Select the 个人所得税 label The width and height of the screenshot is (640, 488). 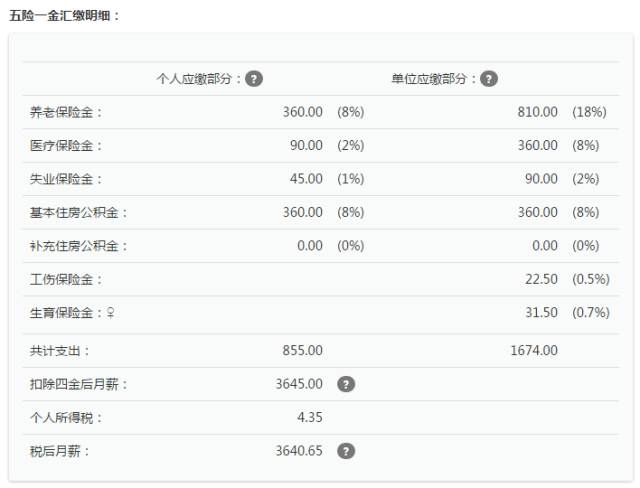(65, 417)
